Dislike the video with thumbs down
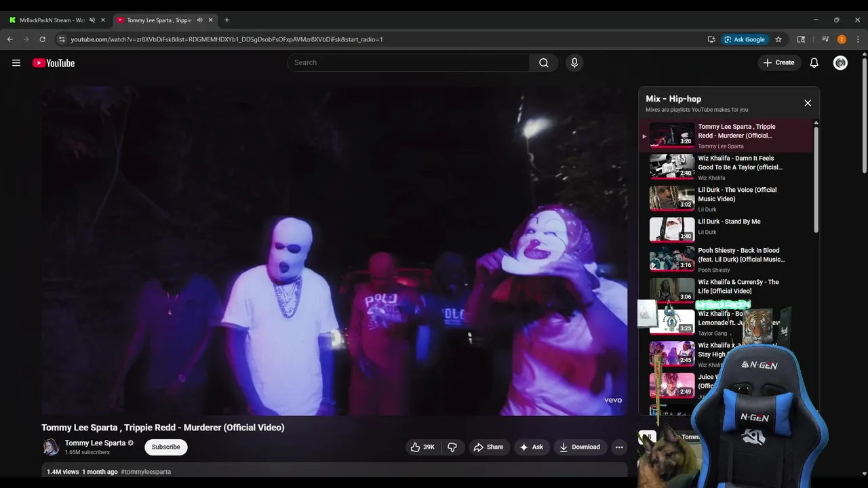The image size is (868, 488). 452,447
